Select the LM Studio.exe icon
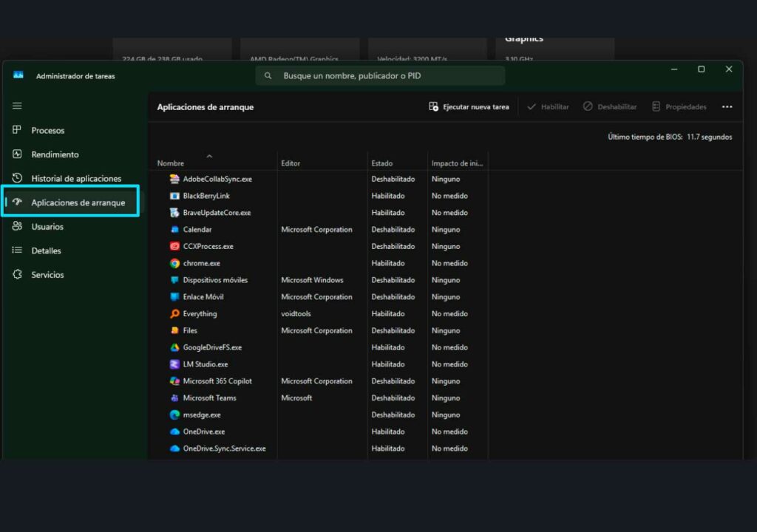Viewport: 757px width, 532px height. pos(174,364)
